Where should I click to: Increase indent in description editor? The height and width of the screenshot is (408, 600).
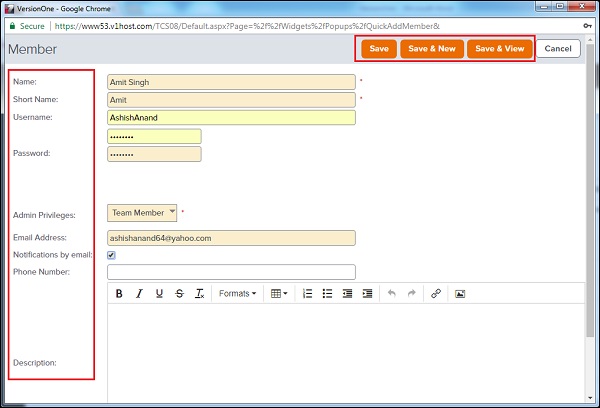click(x=367, y=294)
